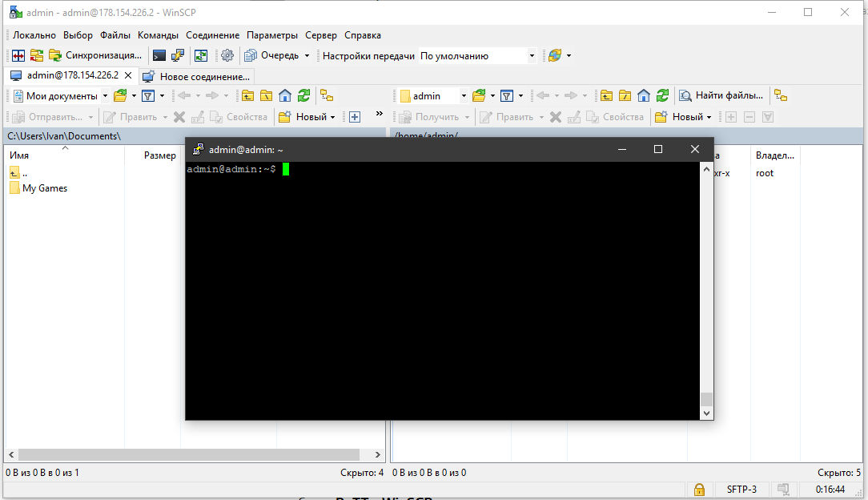The image size is (868, 500).
Task: Click the local panel filter icon
Action: [148, 96]
